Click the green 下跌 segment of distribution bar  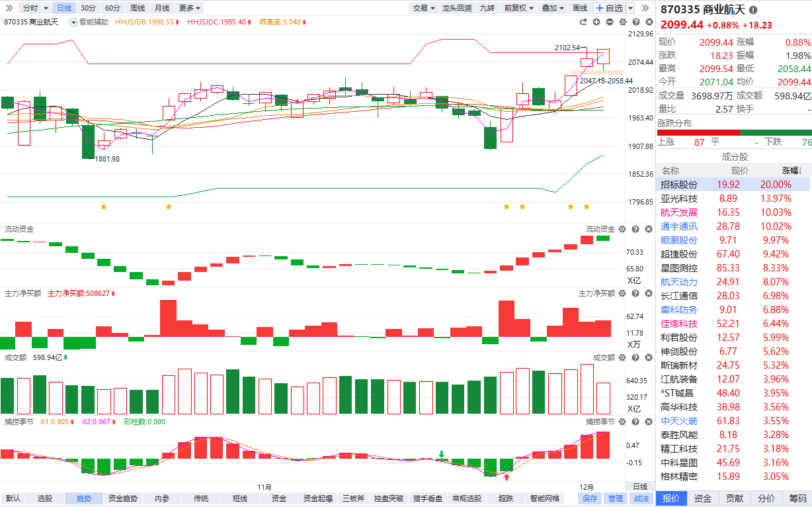click(776, 132)
